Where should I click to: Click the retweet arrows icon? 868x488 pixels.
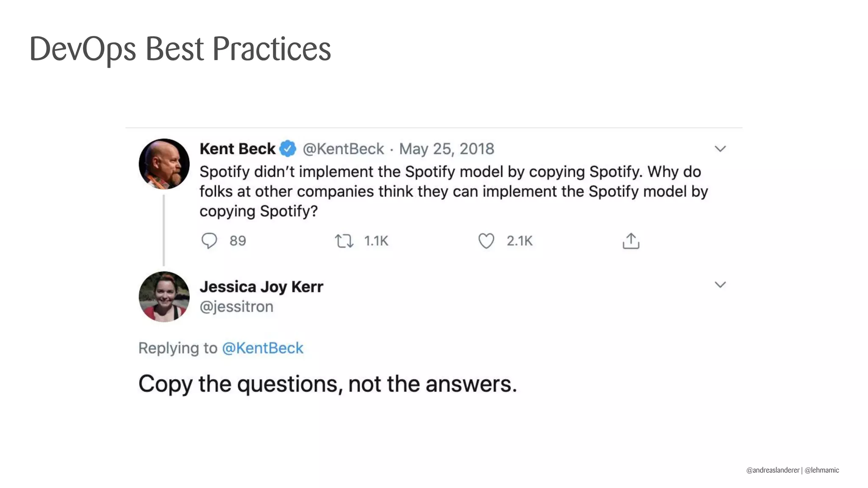pos(344,241)
